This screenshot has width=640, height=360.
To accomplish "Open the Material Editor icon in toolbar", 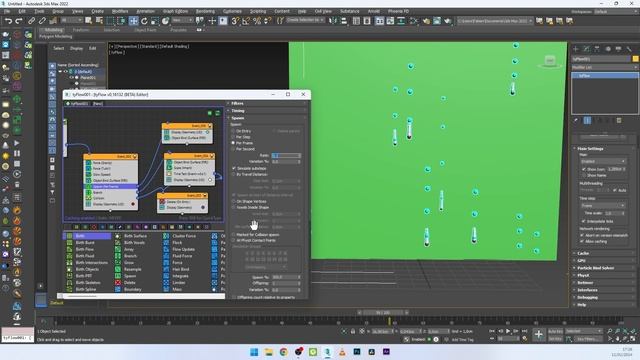I will point(413,20).
